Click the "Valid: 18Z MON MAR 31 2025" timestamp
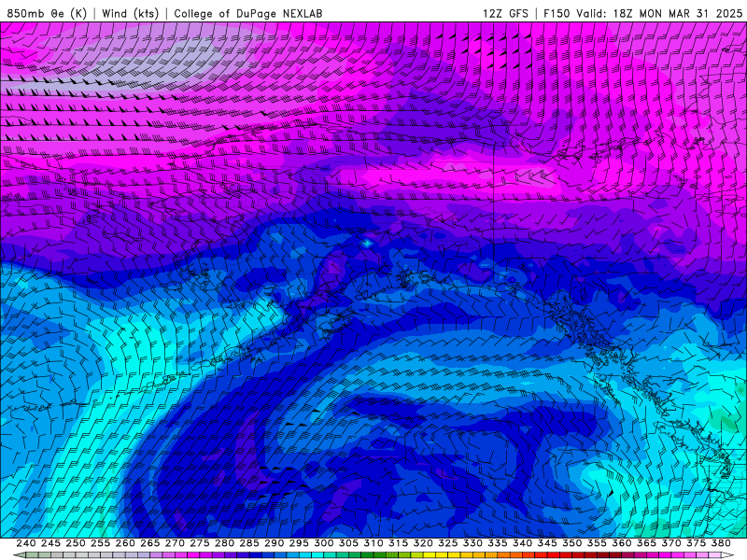This screenshot has height=560, width=747. [x=659, y=13]
